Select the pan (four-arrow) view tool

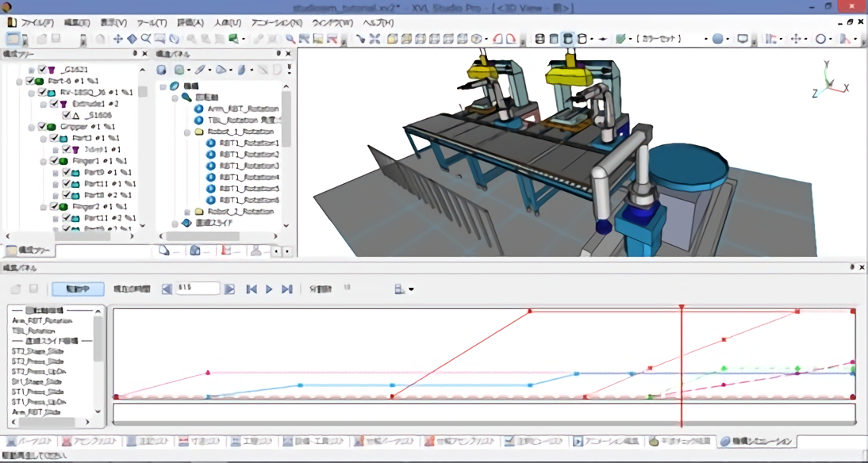point(118,39)
